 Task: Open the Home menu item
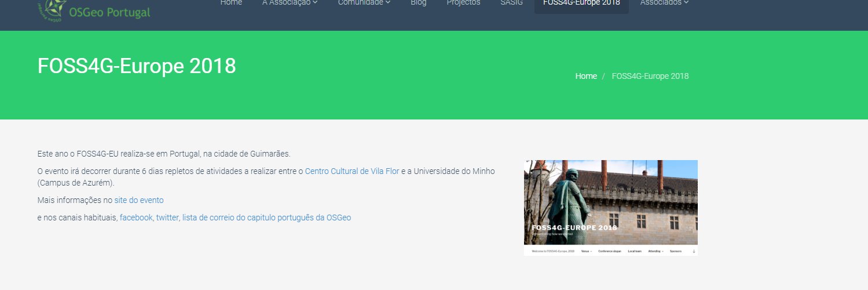coord(231,3)
